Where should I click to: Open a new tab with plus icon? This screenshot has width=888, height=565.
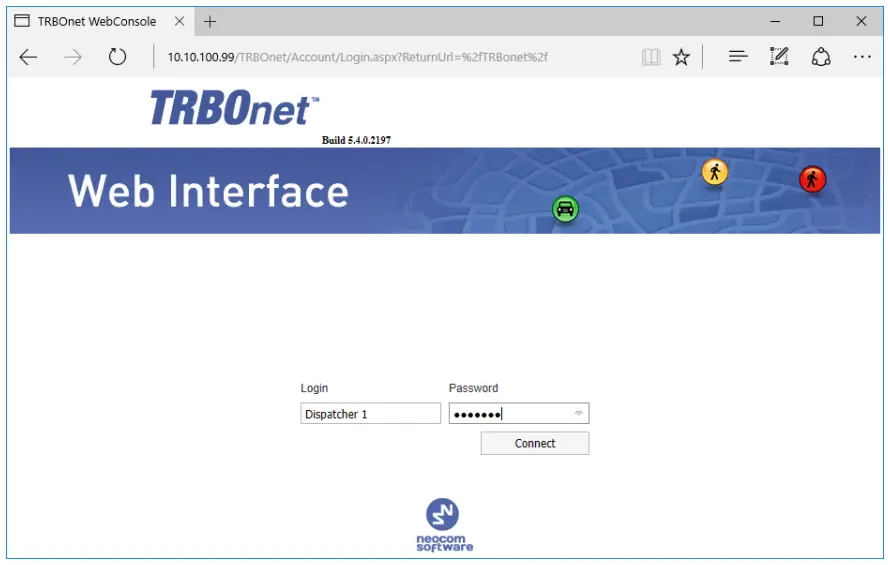coord(210,22)
